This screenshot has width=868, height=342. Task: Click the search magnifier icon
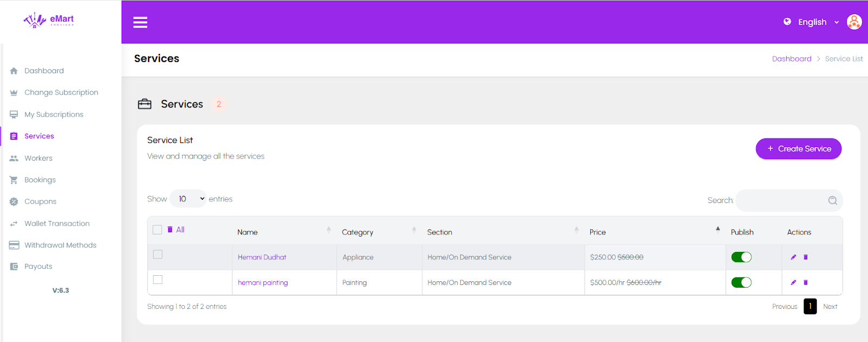(832, 200)
